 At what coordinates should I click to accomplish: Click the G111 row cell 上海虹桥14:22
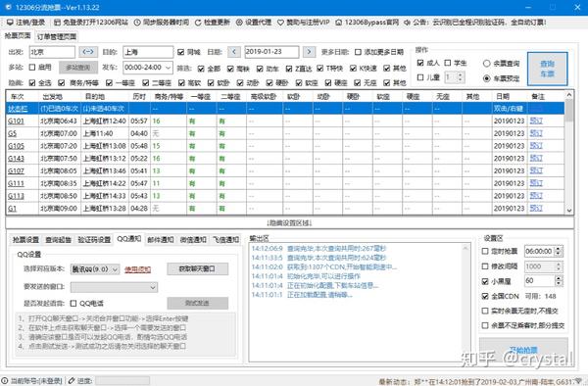[x=105, y=183]
